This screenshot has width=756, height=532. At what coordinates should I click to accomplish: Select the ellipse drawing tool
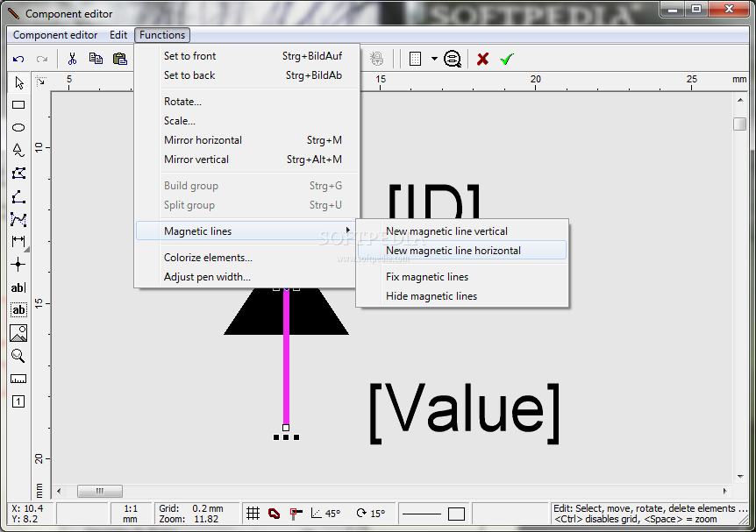pyautogui.click(x=18, y=127)
